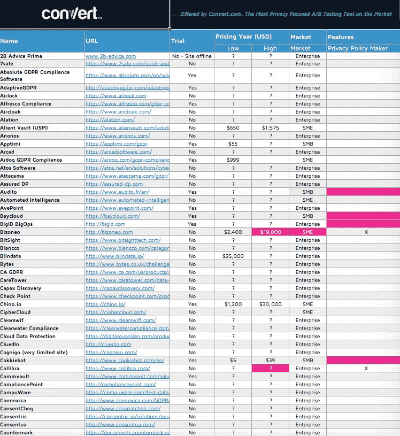The height and width of the screenshot is (436, 400).
Task: Open the Alfresco Compliance URL link
Action: tap(127, 104)
